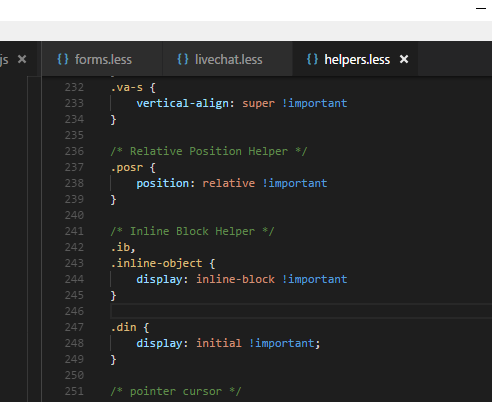
Task: Click line number 233
Action: click(74, 103)
